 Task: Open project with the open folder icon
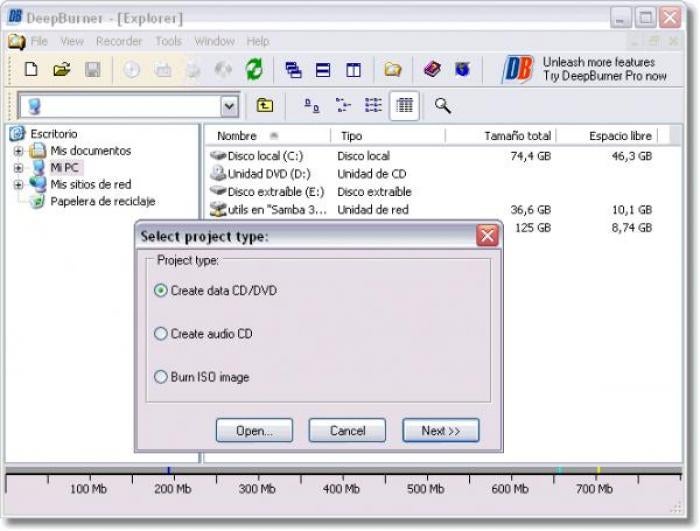click(x=62, y=70)
